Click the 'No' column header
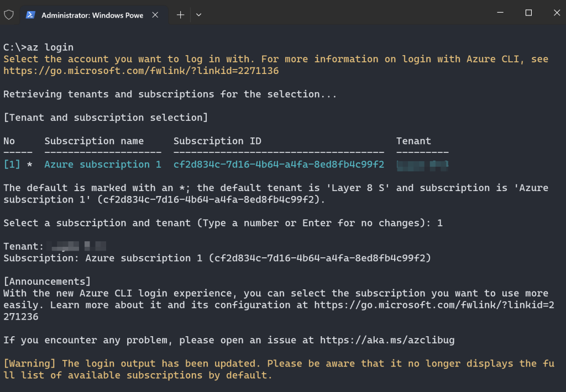Image resolution: width=566 pixels, height=392 pixels. [9, 141]
